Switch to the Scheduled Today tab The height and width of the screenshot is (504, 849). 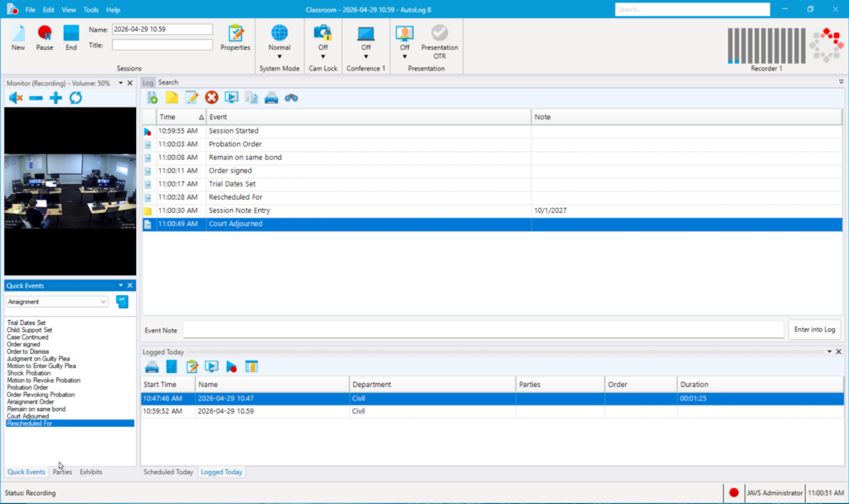coord(168,472)
